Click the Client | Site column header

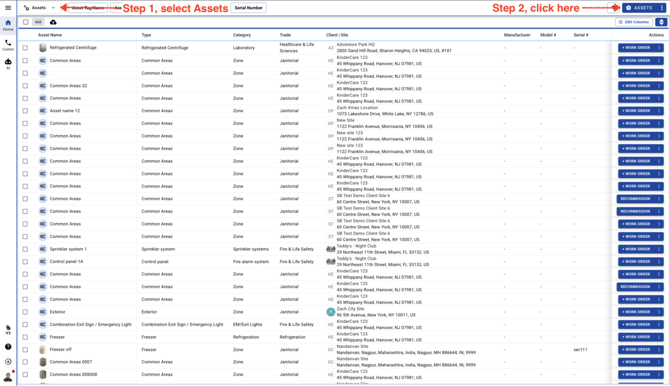[x=337, y=35]
